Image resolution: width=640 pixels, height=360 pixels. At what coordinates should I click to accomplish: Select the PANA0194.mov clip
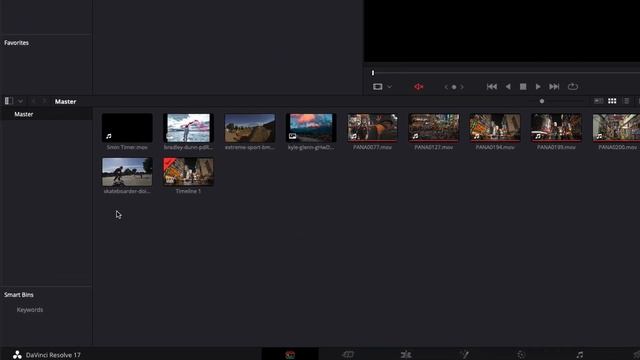[495, 128]
